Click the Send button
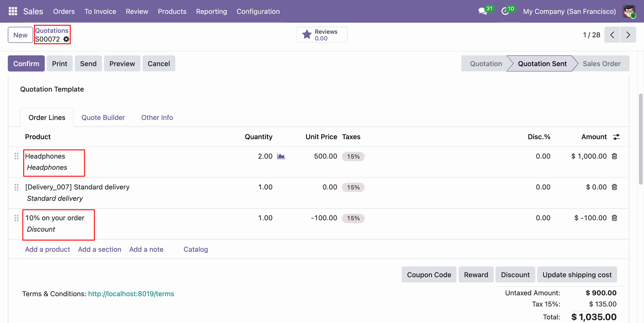The height and width of the screenshot is (323, 644). (x=88, y=64)
